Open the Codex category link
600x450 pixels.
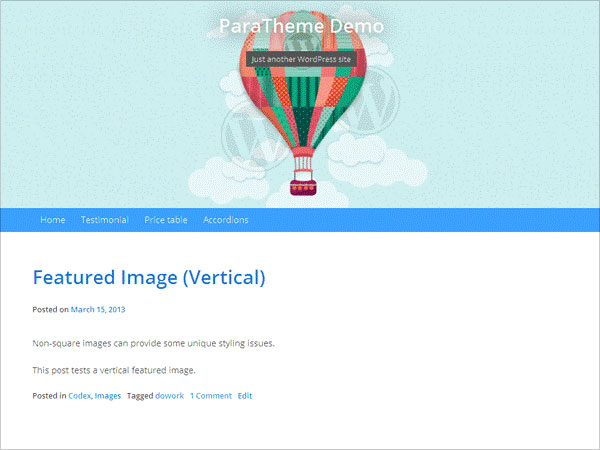(x=80, y=396)
